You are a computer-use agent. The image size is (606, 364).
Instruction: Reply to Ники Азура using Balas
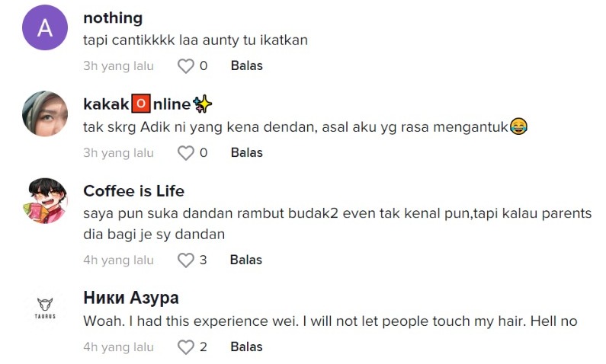click(x=246, y=347)
